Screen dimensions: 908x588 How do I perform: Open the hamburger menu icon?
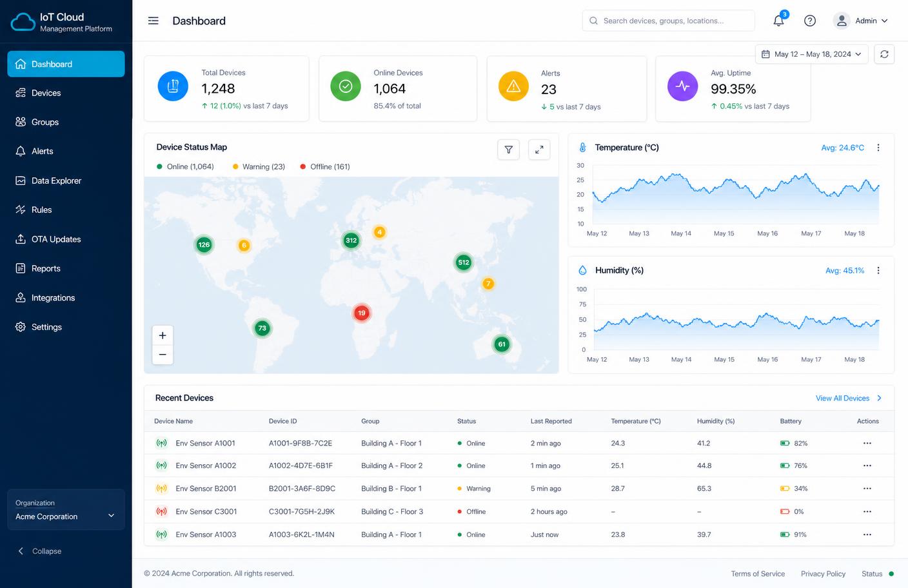click(153, 21)
